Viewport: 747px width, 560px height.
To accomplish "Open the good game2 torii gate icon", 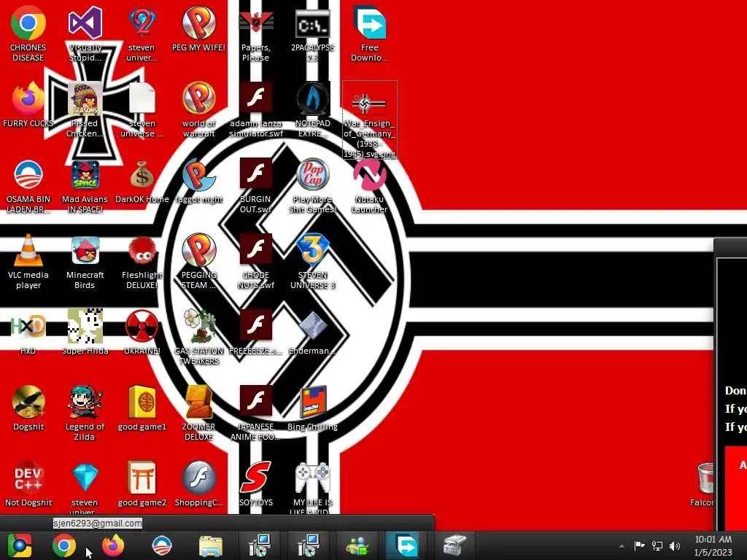I will [142, 484].
